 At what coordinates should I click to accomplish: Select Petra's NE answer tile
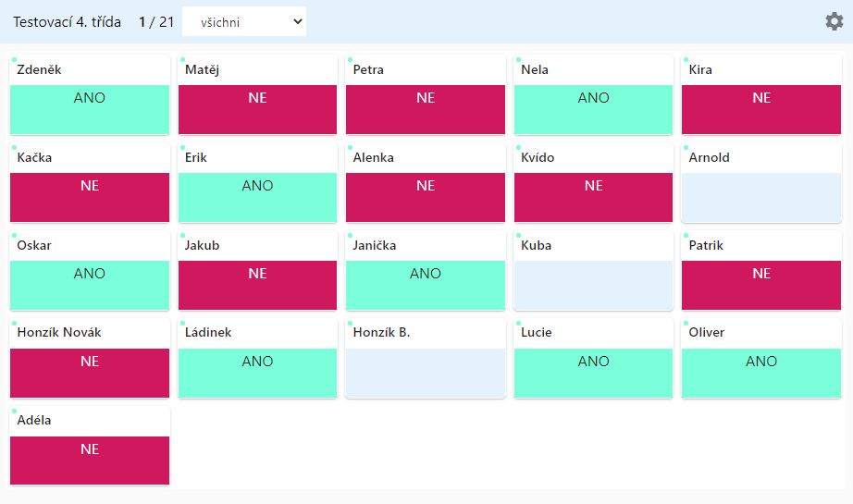[x=426, y=109]
